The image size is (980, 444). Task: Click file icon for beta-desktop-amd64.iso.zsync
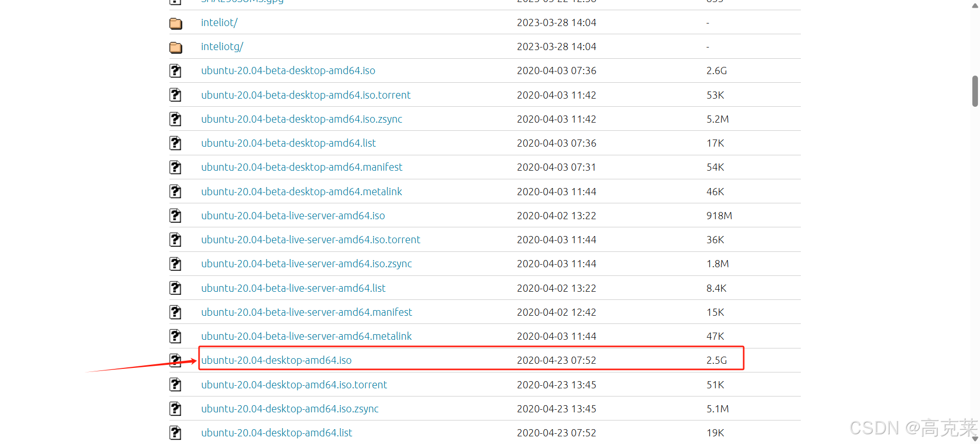pyautogui.click(x=176, y=119)
